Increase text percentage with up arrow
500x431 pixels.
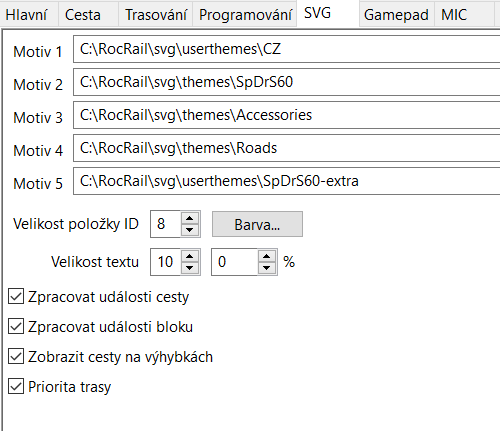(266, 256)
